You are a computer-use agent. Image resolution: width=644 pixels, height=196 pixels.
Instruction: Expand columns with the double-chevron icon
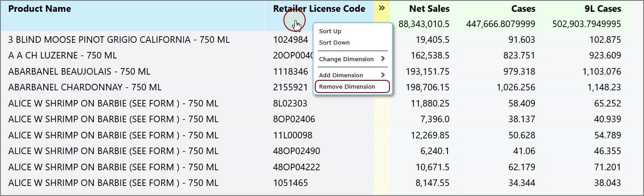click(x=382, y=8)
